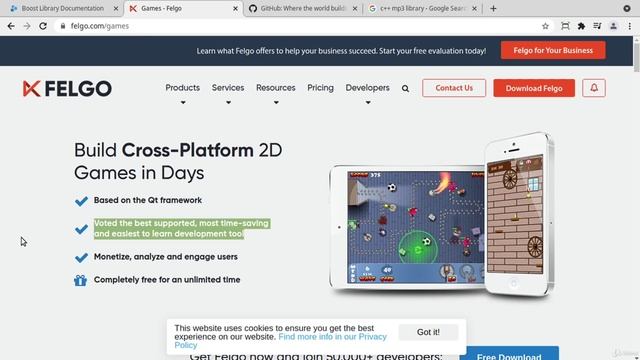Click checkmark beside Monetize, analyze and engage users

click(81, 258)
